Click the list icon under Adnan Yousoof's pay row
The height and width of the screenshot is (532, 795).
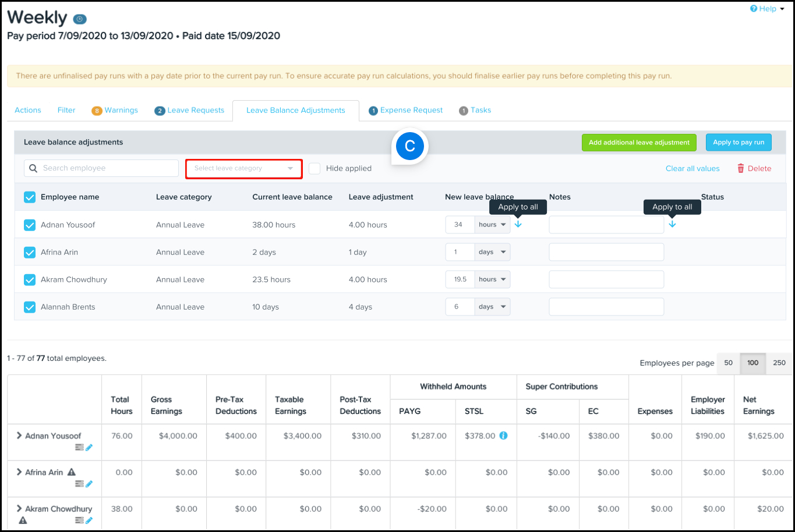(79, 447)
